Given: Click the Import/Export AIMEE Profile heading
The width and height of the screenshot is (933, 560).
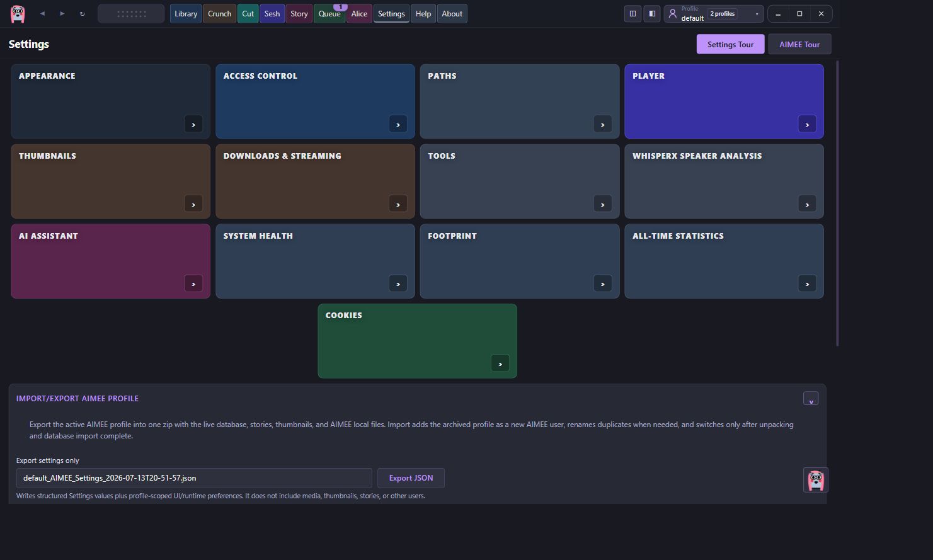Looking at the screenshot, I should [x=77, y=399].
